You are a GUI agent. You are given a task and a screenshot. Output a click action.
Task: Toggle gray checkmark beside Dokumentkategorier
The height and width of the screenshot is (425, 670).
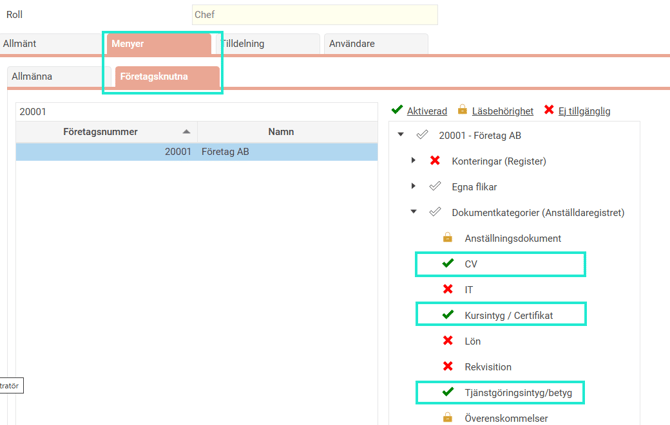pyautogui.click(x=435, y=212)
